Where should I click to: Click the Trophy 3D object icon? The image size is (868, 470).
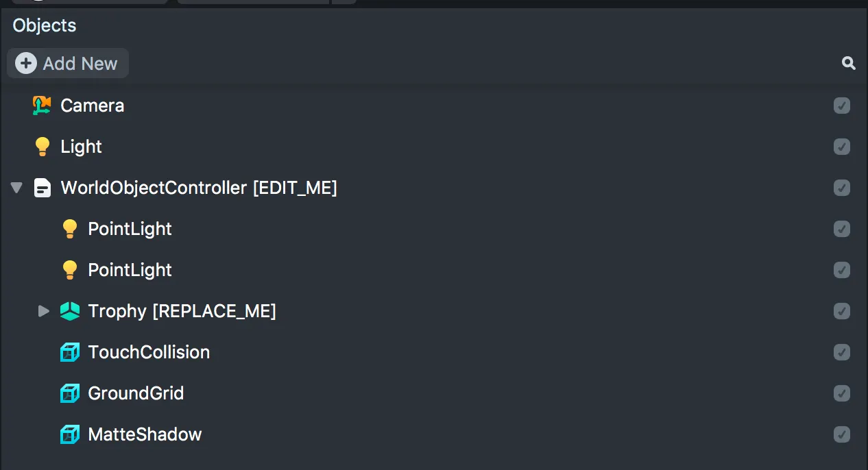(x=70, y=311)
